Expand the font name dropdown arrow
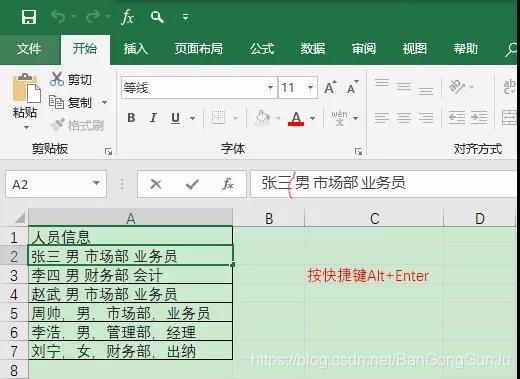The height and width of the screenshot is (379, 520). (270, 88)
